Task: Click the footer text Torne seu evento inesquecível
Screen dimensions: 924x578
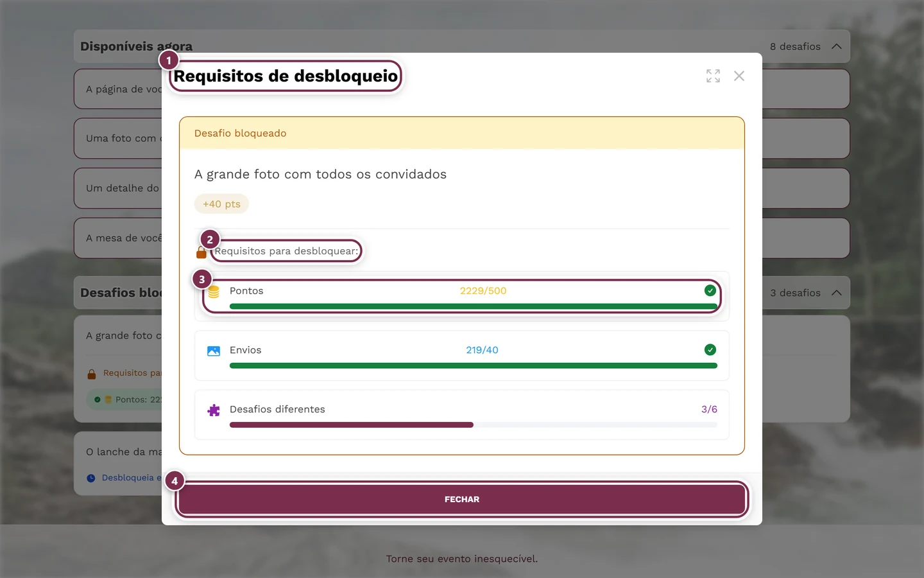Action: pos(462,559)
